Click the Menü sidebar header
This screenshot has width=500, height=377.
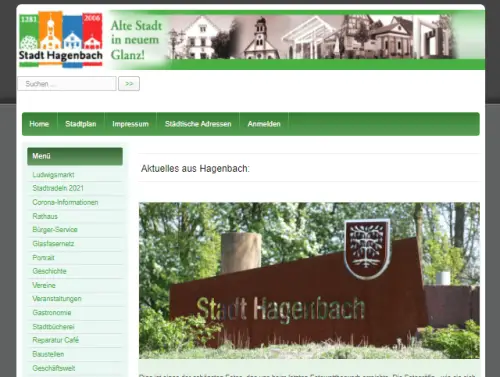(x=75, y=156)
